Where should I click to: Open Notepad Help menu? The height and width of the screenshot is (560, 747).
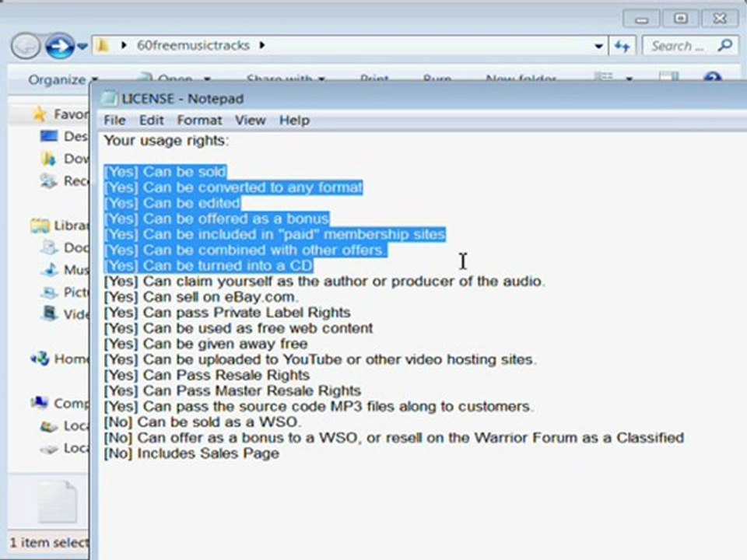pos(294,120)
